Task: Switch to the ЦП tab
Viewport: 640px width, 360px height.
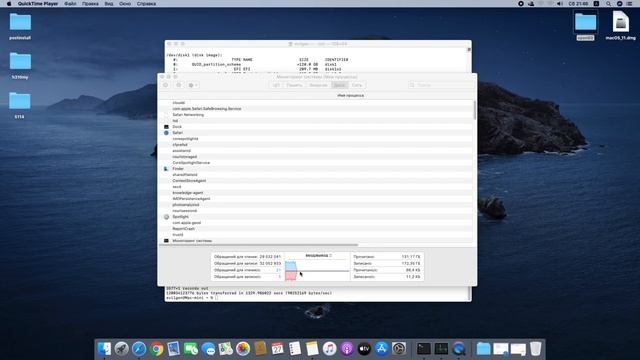Action: pyautogui.click(x=276, y=85)
